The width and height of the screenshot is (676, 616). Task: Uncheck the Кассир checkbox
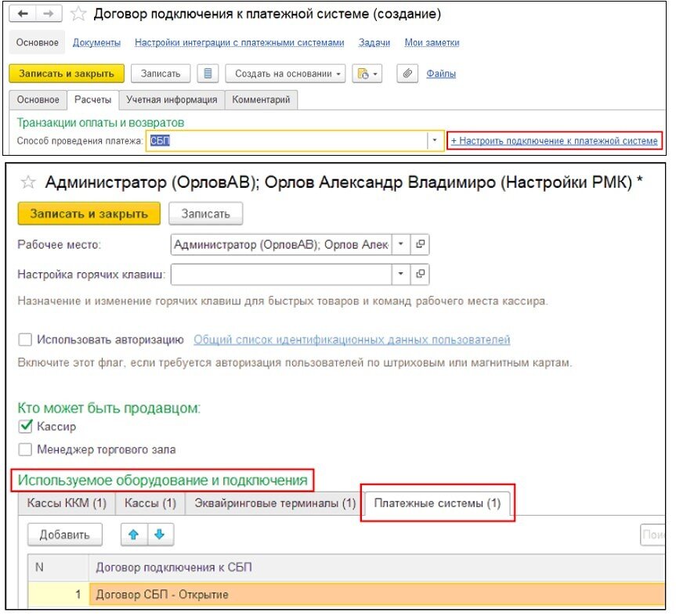coord(25,426)
